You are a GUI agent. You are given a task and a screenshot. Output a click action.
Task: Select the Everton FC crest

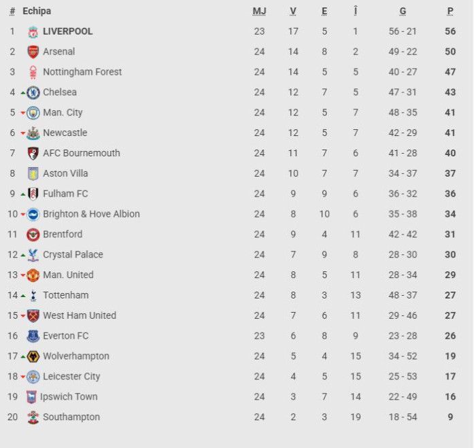coord(33,337)
